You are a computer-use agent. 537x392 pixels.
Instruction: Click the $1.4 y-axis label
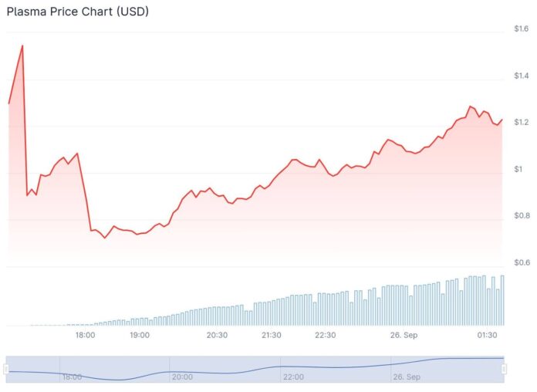521,76
